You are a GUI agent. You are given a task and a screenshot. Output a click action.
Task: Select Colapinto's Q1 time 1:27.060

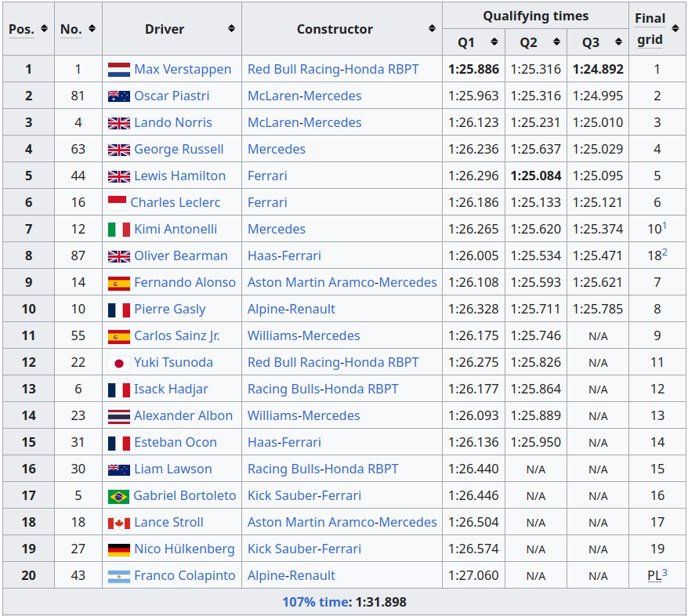(473, 575)
